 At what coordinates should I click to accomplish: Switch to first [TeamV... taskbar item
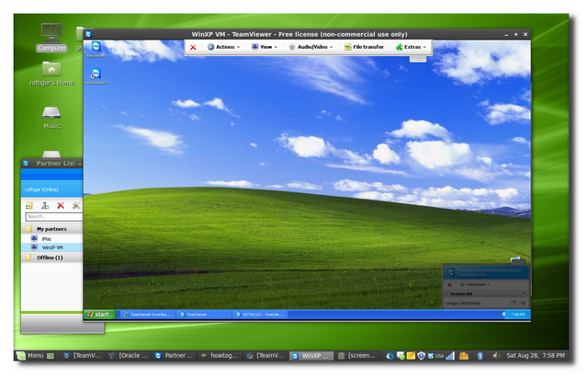tap(83, 356)
